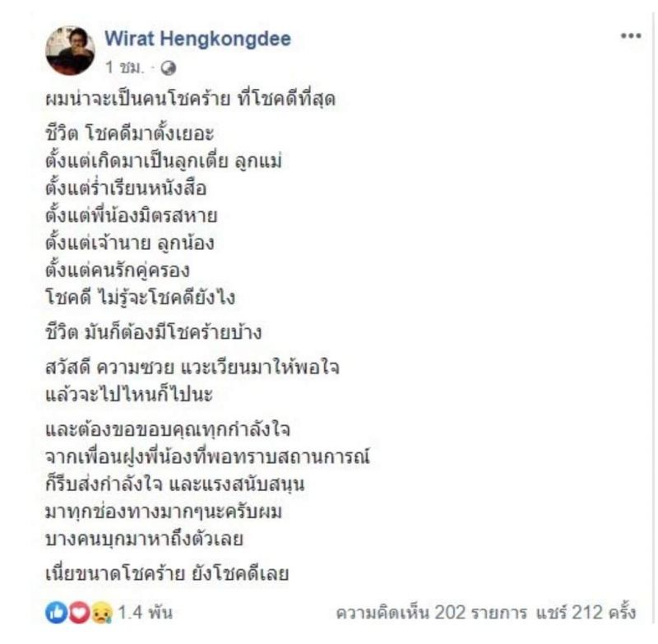The image size is (658, 644).
Task: Click the globe public privacy icon
Action: [169, 67]
